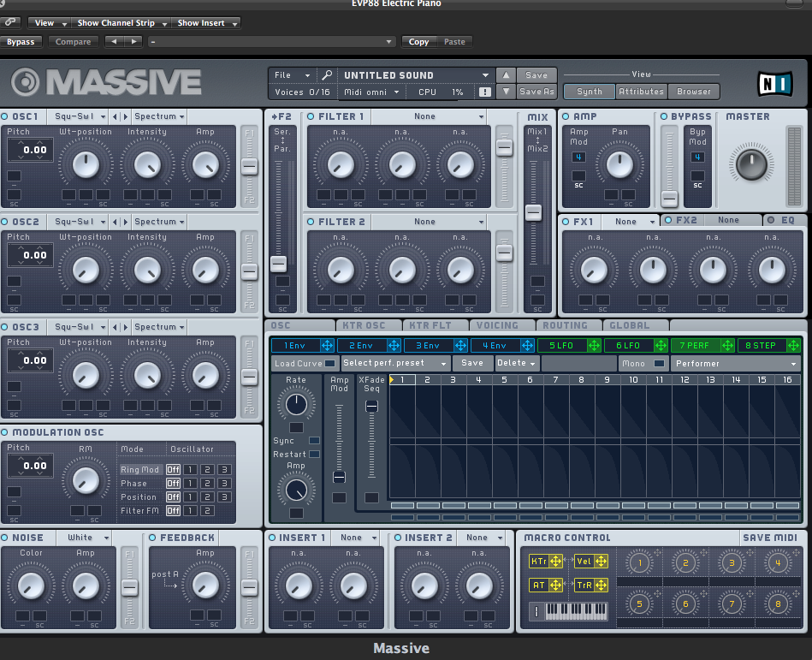Grab the 1 Env modulation crosshair handle
812x660 pixels.
[327, 345]
